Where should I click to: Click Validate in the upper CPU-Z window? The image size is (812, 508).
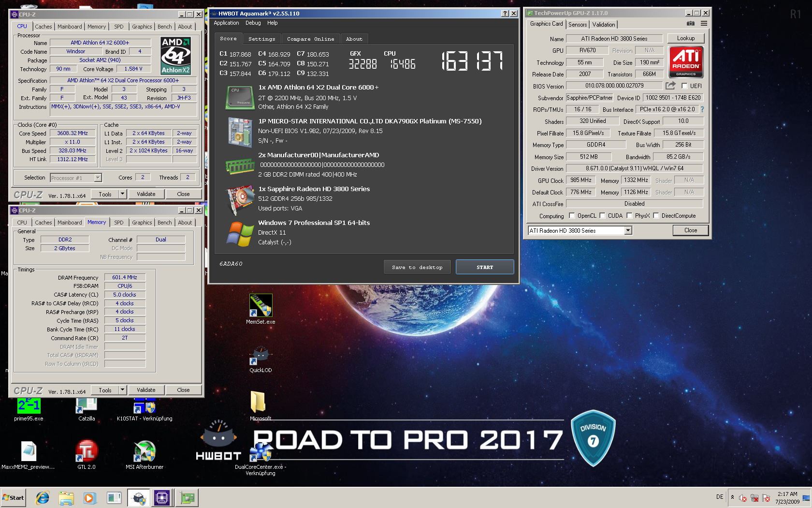tap(146, 194)
